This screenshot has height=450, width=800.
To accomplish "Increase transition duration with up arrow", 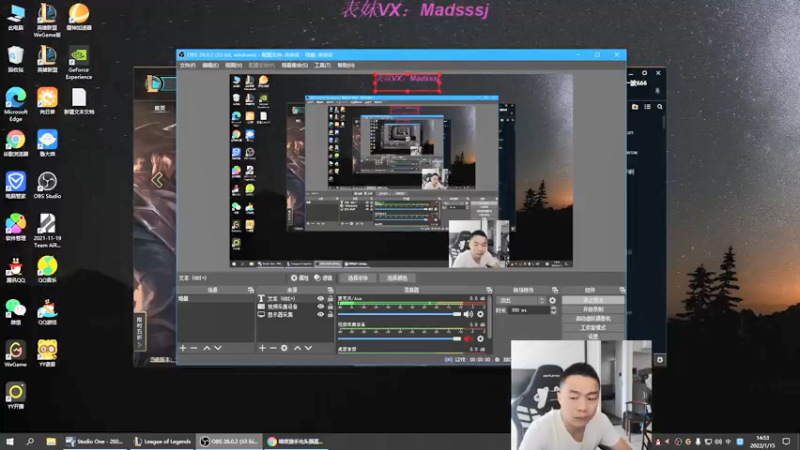I will click(554, 308).
